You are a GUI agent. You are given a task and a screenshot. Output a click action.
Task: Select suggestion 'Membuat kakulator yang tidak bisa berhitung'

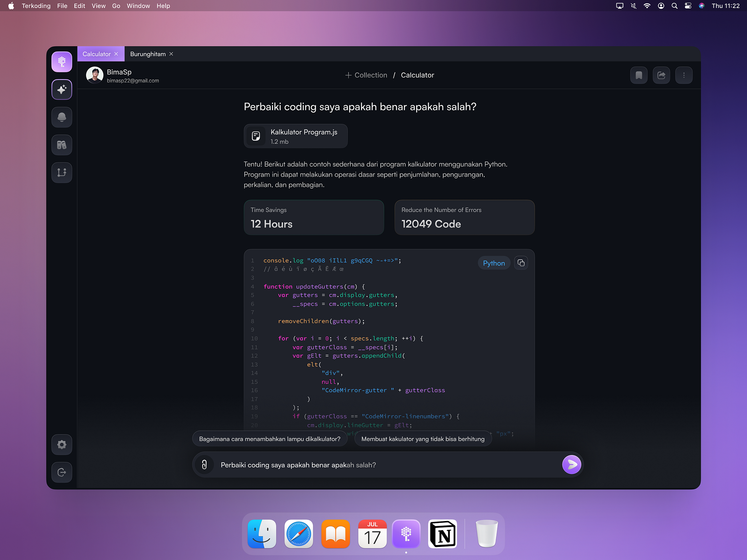423,439
